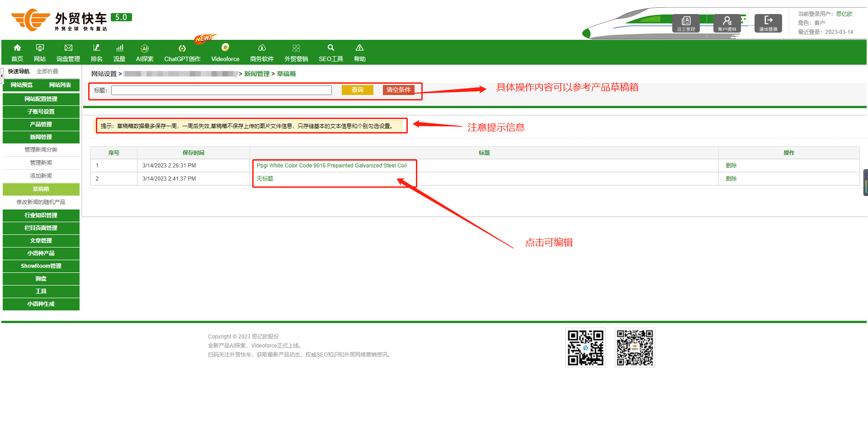Viewport: 868px width, 438px height.
Task: Open 员工管理 staff management icon
Action: point(686,23)
